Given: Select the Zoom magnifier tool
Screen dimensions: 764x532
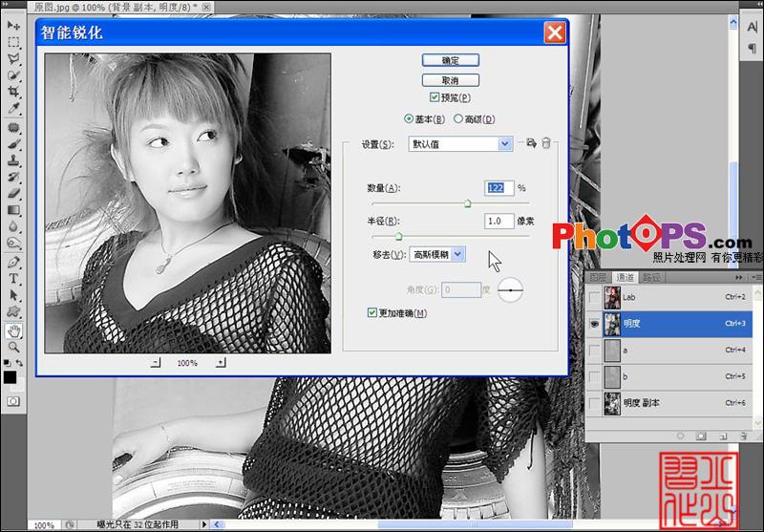Looking at the screenshot, I should 14,348.
